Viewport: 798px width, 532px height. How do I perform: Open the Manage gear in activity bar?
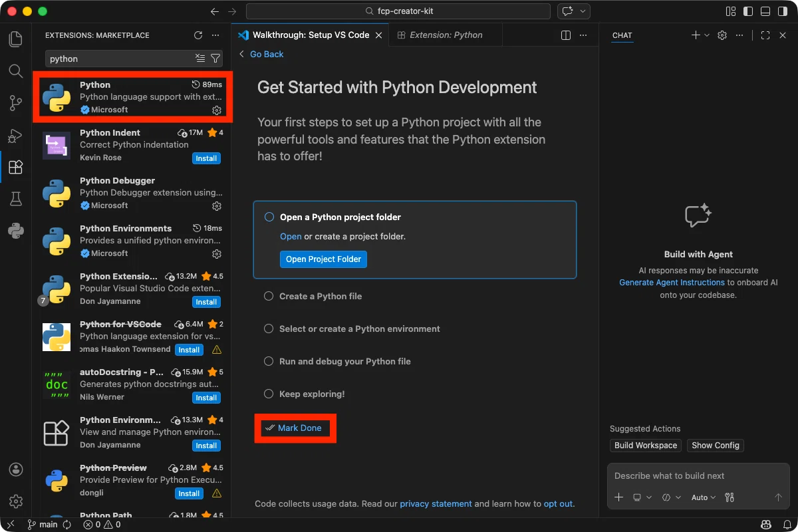point(16,501)
